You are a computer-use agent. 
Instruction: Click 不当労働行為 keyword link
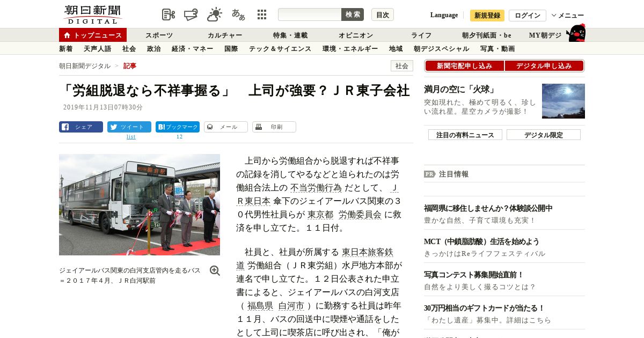coord(316,188)
